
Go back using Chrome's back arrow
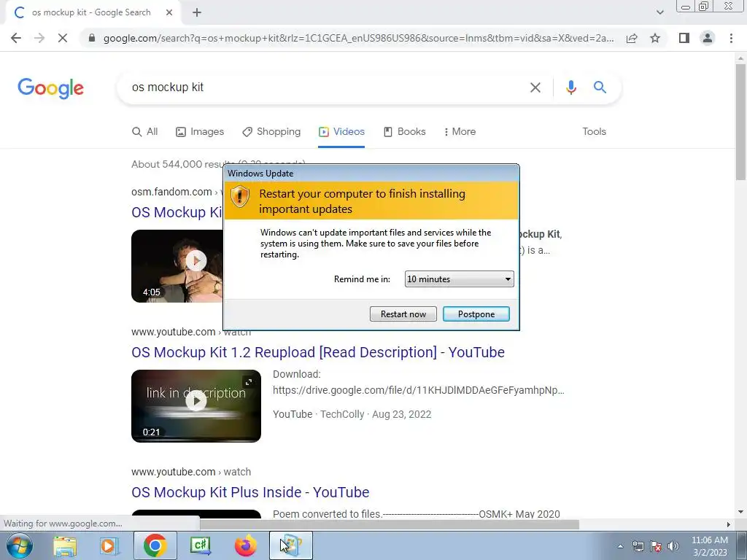pos(16,38)
